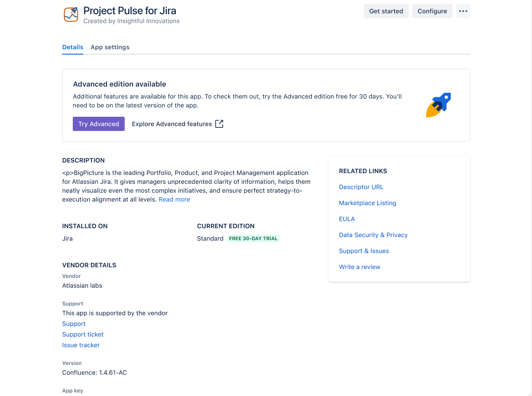Switch to the App settings tab
This screenshot has height=396, width=532.
(x=110, y=47)
